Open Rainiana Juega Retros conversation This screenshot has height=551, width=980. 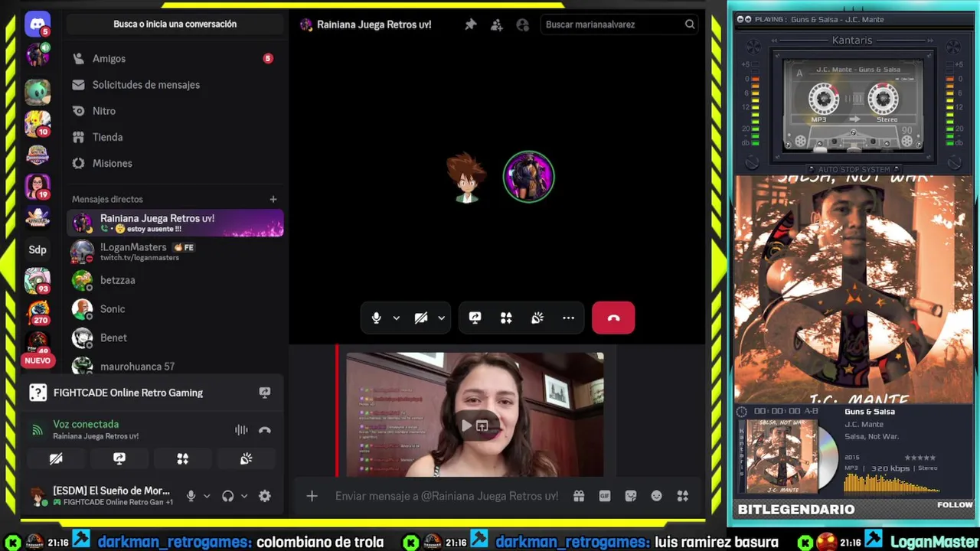click(175, 223)
